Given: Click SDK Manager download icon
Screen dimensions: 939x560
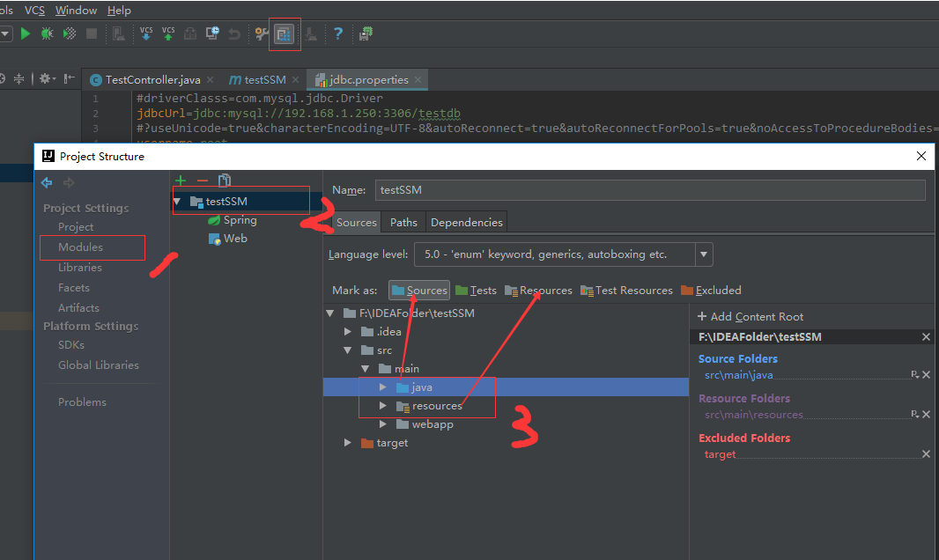Looking at the screenshot, I should pos(311,34).
